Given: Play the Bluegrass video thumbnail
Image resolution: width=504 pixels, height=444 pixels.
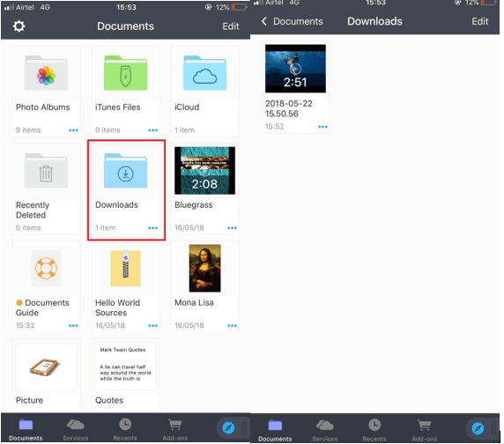Looking at the screenshot, I should [204, 171].
